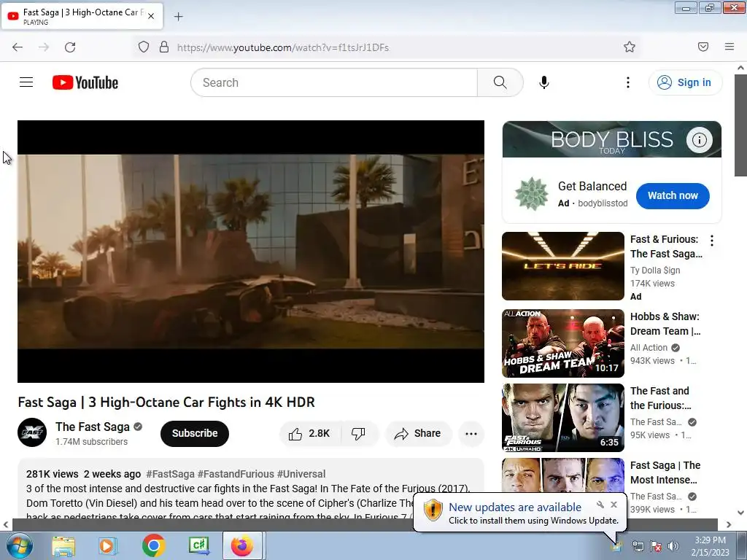Go back to the previous page
The height and width of the screenshot is (560, 747).
coord(18,47)
